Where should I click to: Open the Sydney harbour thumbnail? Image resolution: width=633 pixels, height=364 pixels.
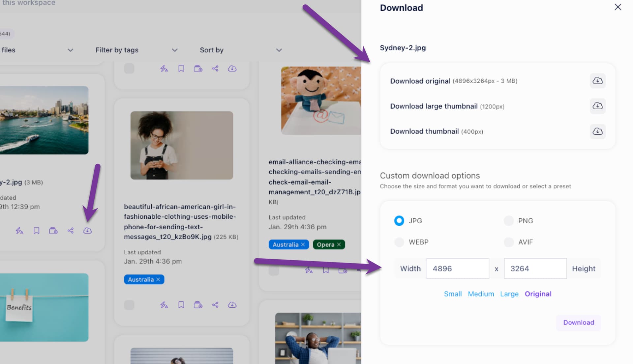tap(44, 120)
